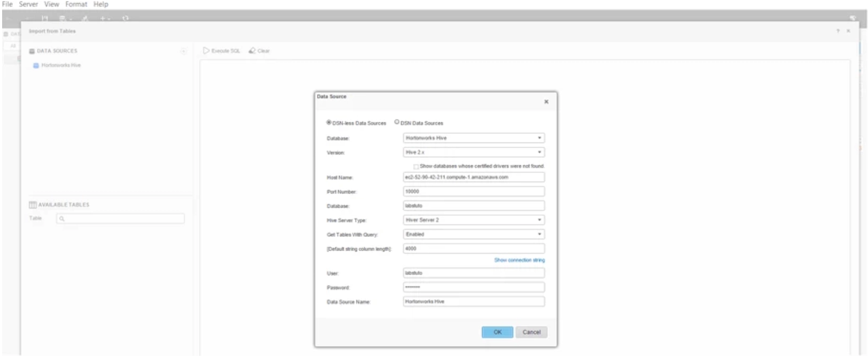Click the Password input field
Viewport: 868px width, 356px height.
pos(474,287)
